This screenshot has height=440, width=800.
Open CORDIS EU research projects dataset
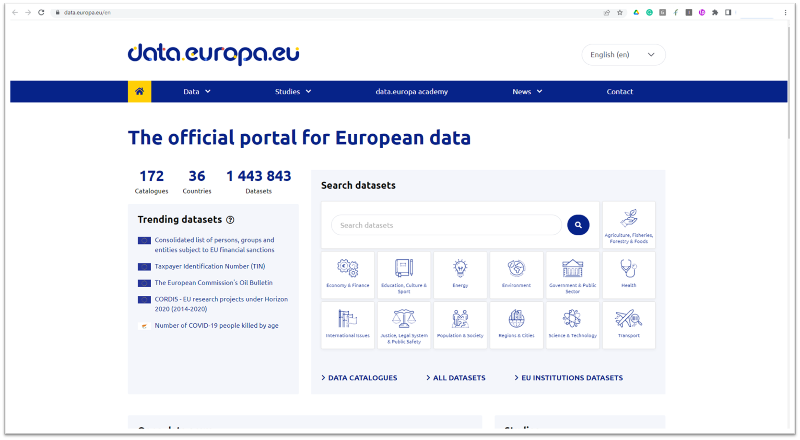(x=221, y=304)
